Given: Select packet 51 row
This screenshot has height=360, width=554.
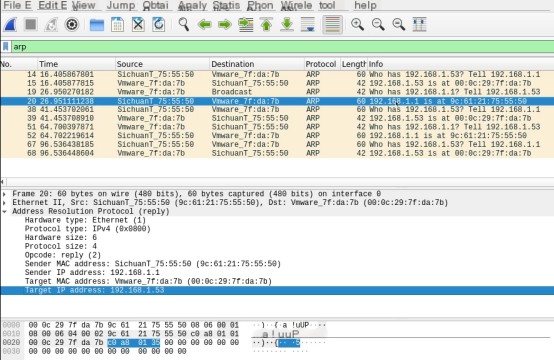Looking at the screenshot, I should [x=277, y=127].
